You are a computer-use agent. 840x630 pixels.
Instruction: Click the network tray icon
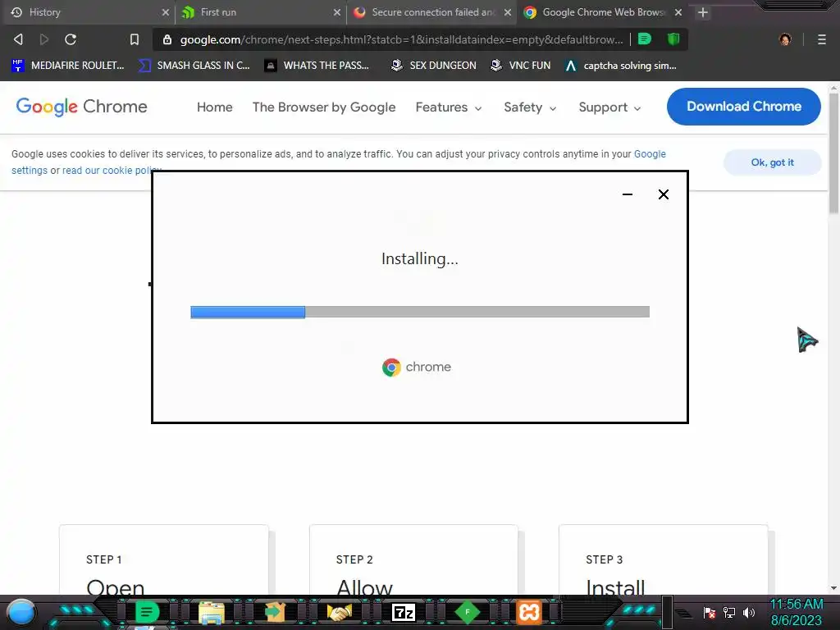729,612
